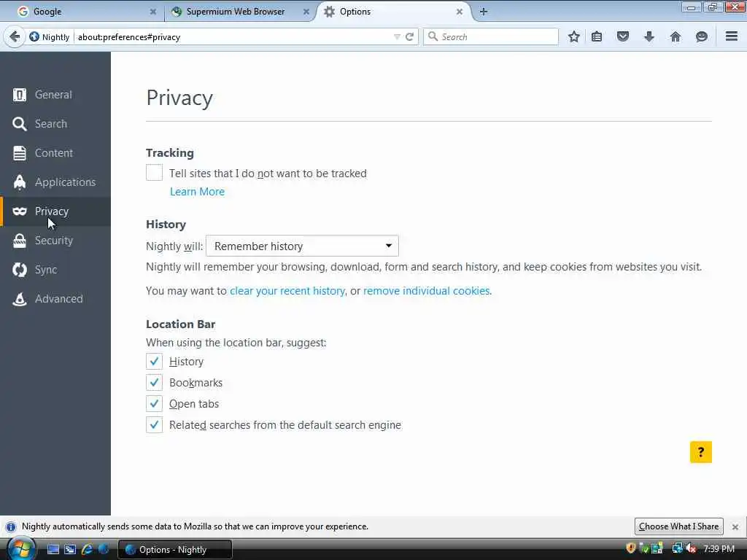This screenshot has width=747, height=560.
Task: Open the Sync preferences pane
Action: coord(55,270)
